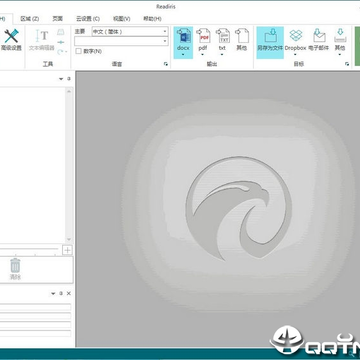Expand rotate tool dropdown arrow
360x360 pixels.
point(66,52)
